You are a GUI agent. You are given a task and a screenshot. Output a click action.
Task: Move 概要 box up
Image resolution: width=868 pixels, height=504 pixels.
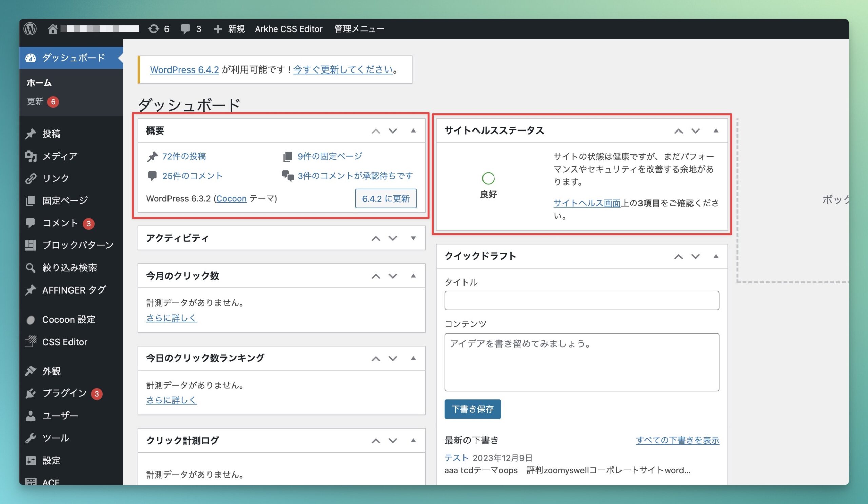[x=376, y=131]
